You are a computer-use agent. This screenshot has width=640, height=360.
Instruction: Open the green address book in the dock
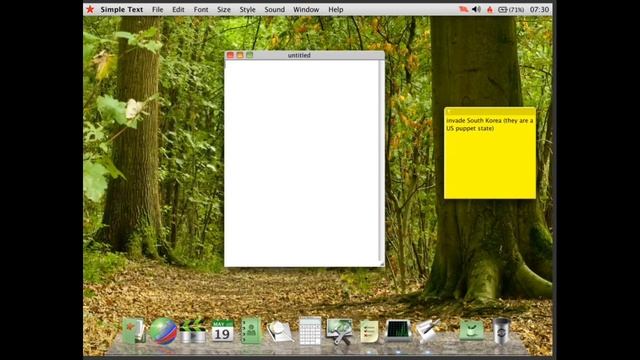(x=251, y=331)
